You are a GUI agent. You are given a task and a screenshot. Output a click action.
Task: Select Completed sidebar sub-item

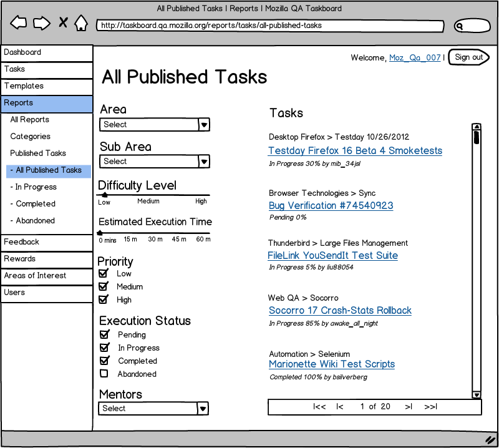coord(33,204)
